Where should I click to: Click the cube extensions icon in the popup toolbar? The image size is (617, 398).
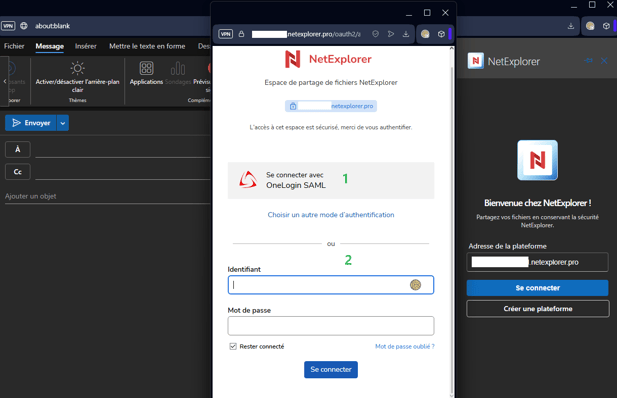441,34
